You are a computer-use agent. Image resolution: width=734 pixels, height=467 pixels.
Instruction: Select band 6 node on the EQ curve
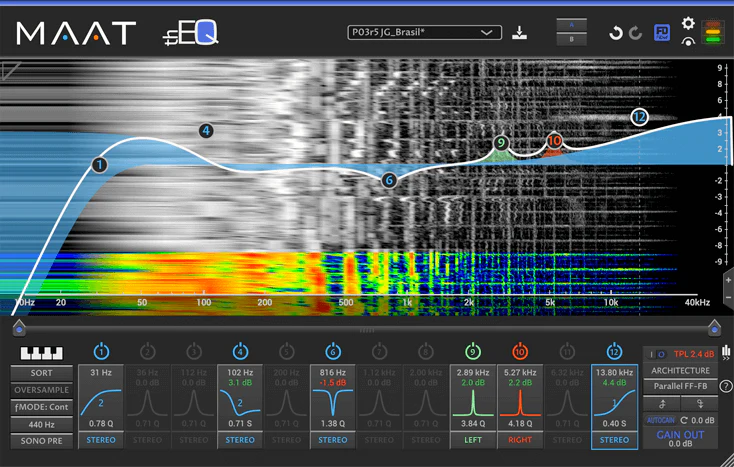click(x=389, y=180)
